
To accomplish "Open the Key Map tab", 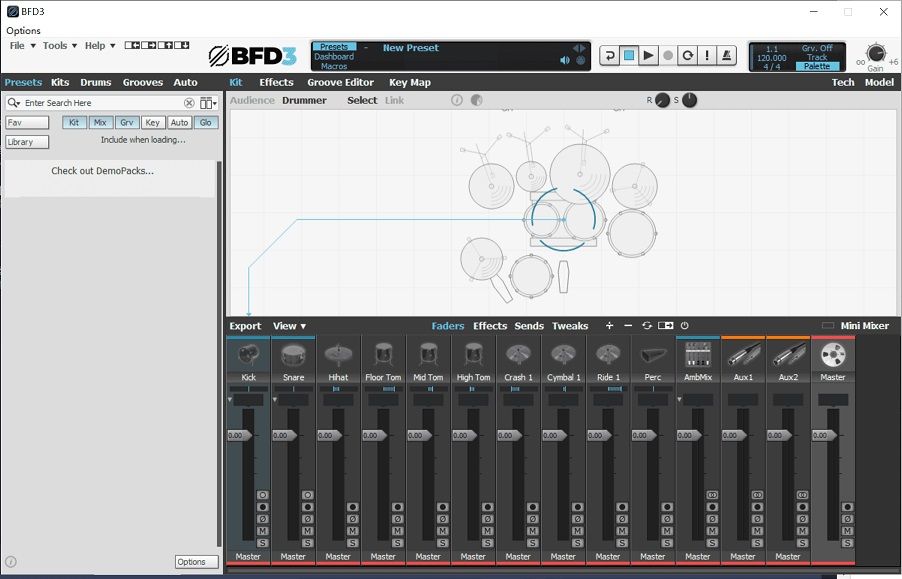I will pyautogui.click(x=410, y=82).
